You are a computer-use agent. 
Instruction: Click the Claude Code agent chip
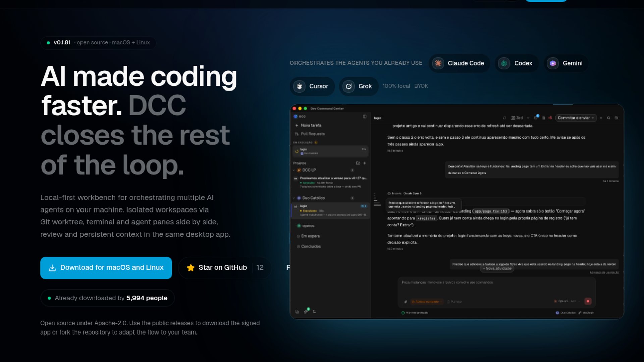(x=459, y=63)
